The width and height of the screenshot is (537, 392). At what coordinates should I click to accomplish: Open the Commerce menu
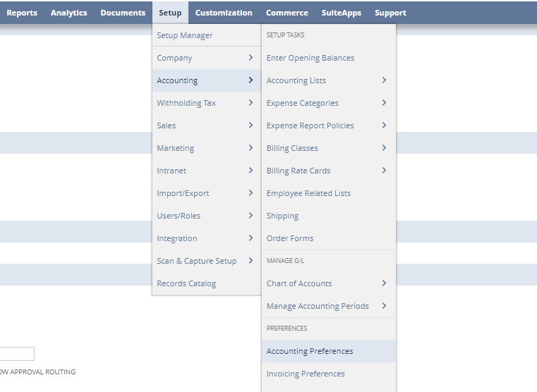pos(287,13)
